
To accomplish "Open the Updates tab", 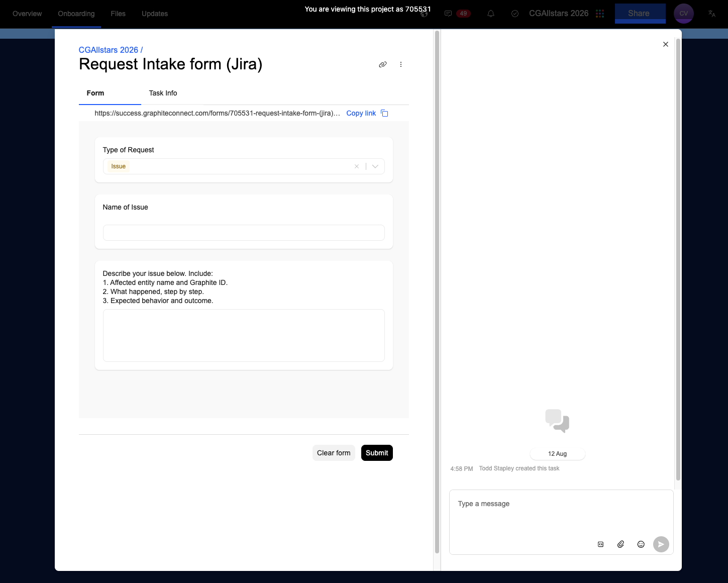I will click(155, 14).
